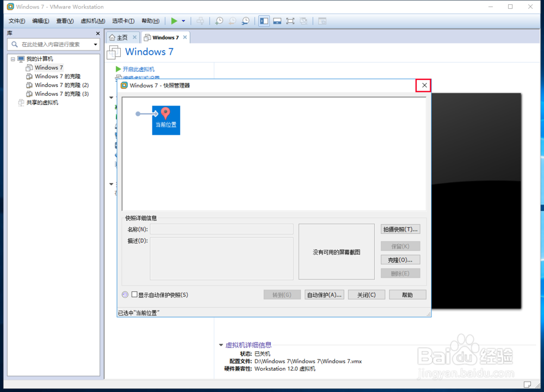Open the 帮助(H) menu
Screen dimensions: 544x392
[151, 21]
